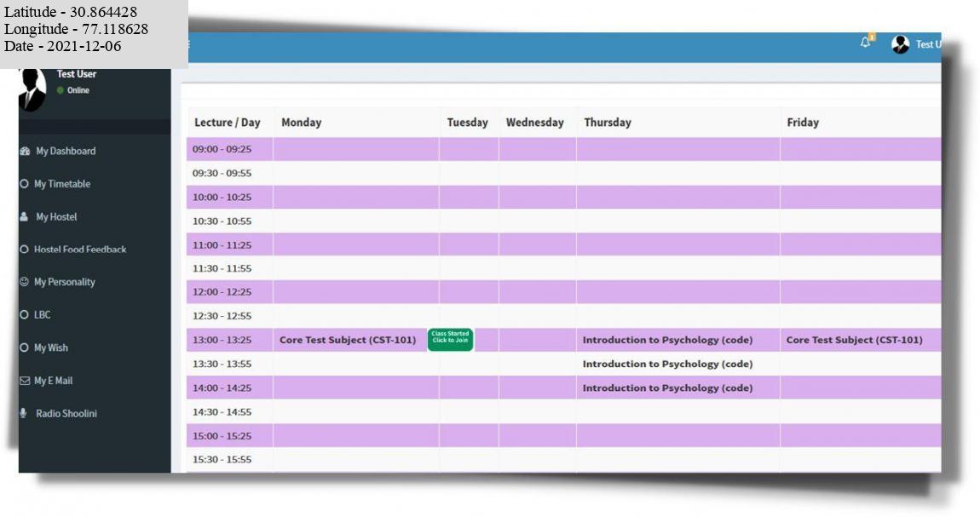This screenshot has width=980, height=517.
Task: Click the Test U name in top header
Action: click(928, 44)
